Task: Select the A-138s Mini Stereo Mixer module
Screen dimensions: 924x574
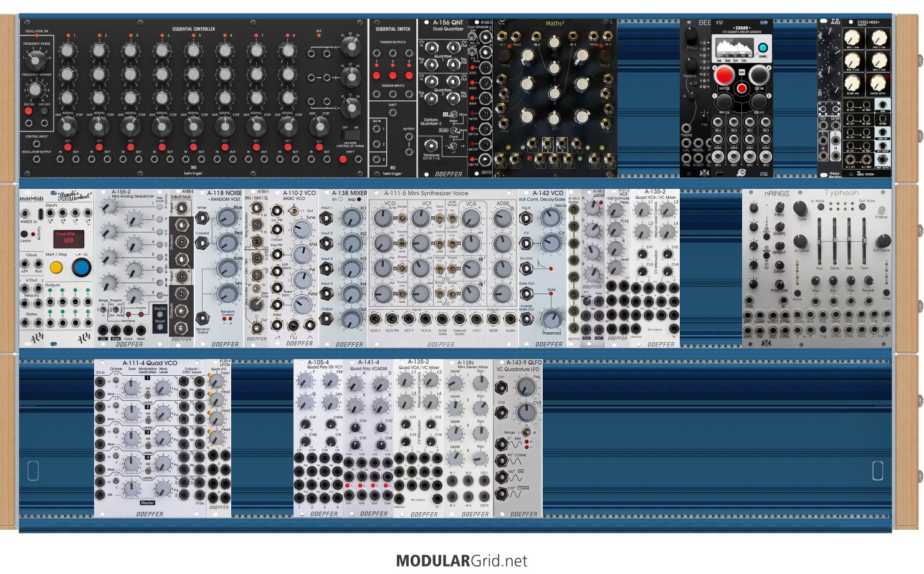Action: (x=468, y=438)
